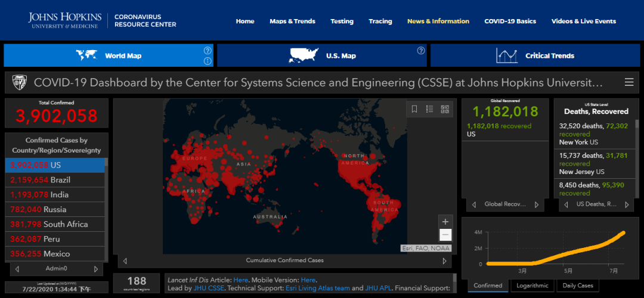Click the 8,450 deaths state entry
644x298 pixels.
[594, 189]
